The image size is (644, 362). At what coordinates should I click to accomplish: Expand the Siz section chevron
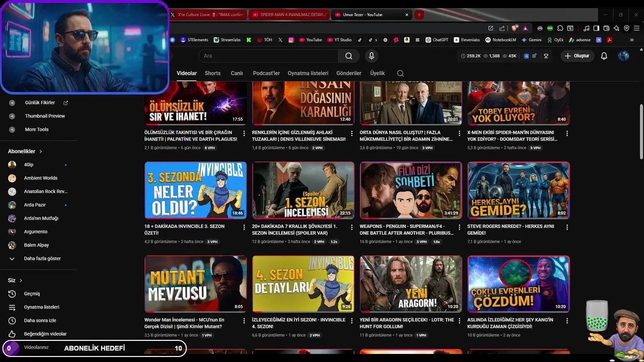(21, 281)
